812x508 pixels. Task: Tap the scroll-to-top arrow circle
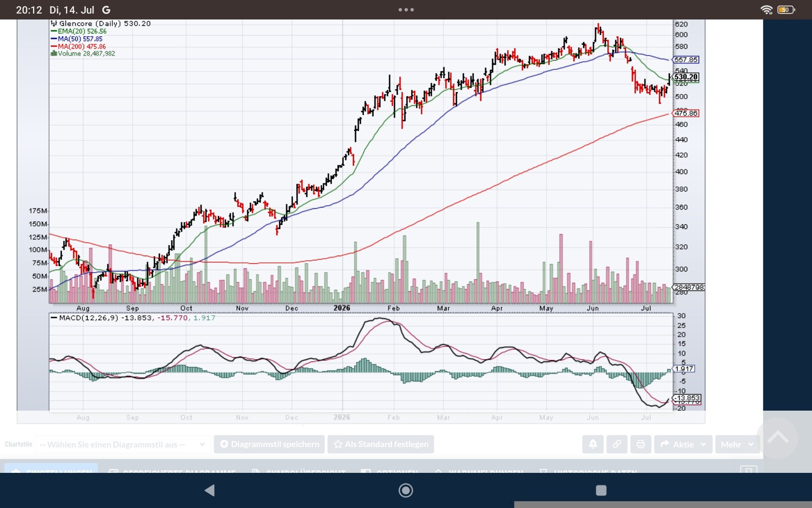coord(777,438)
